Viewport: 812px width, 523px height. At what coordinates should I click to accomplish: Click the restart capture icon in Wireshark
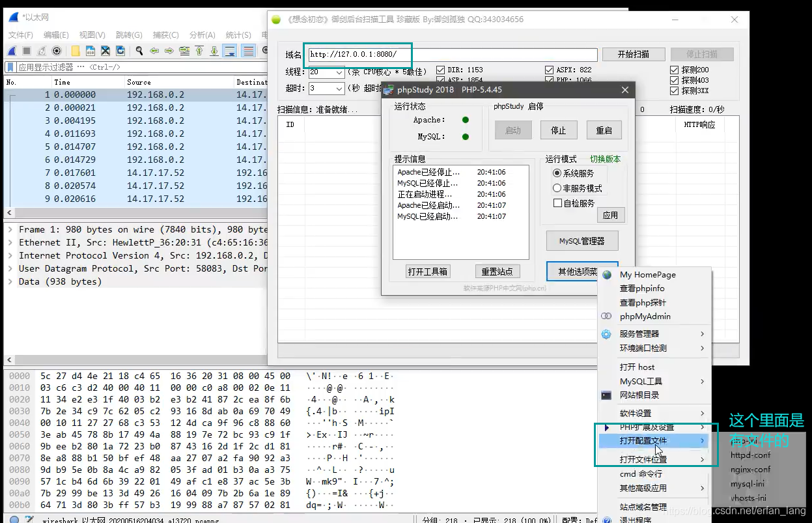(x=42, y=51)
